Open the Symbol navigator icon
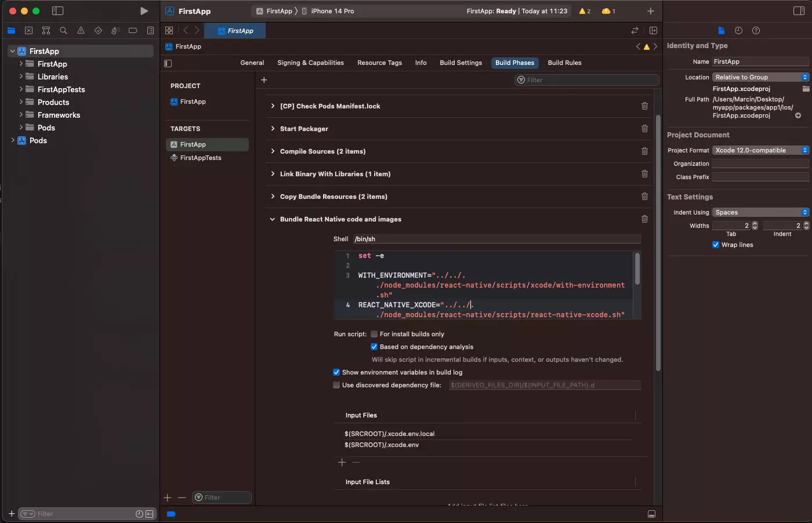 coord(46,31)
